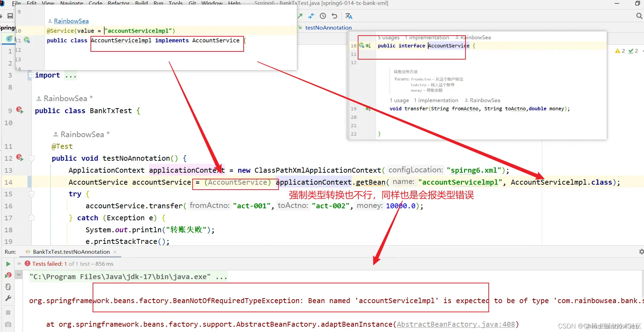Viewport: 644px width, 332px height.
Task: Toggle auto-test in Run panel
Action: click(x=8, y=287)
